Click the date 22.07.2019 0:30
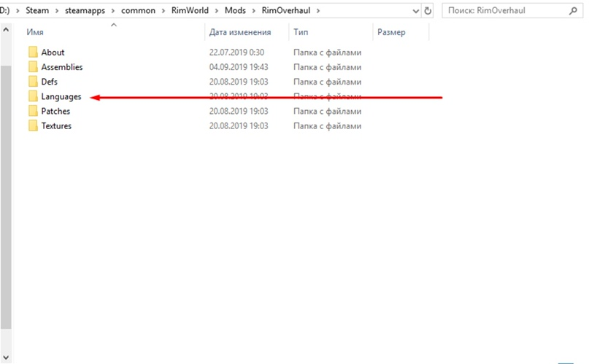Screen dimensions: 589x364 point(236,53)
